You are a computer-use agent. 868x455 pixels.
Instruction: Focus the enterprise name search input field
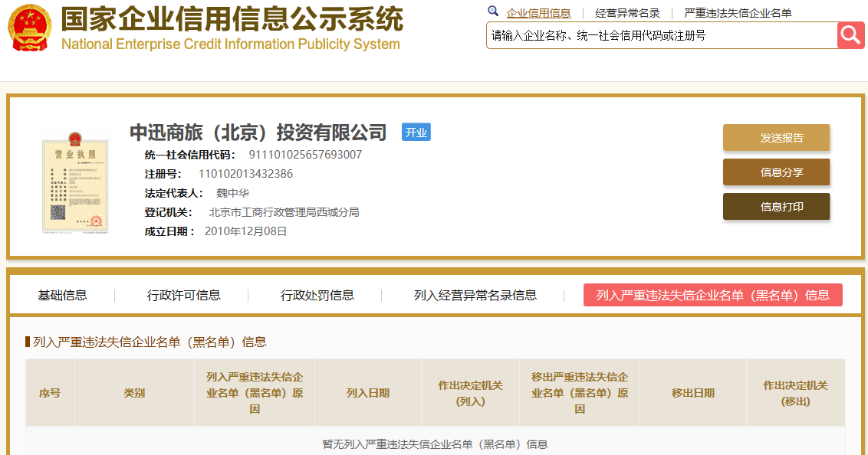pyautogui.click(x=662, y=35)
